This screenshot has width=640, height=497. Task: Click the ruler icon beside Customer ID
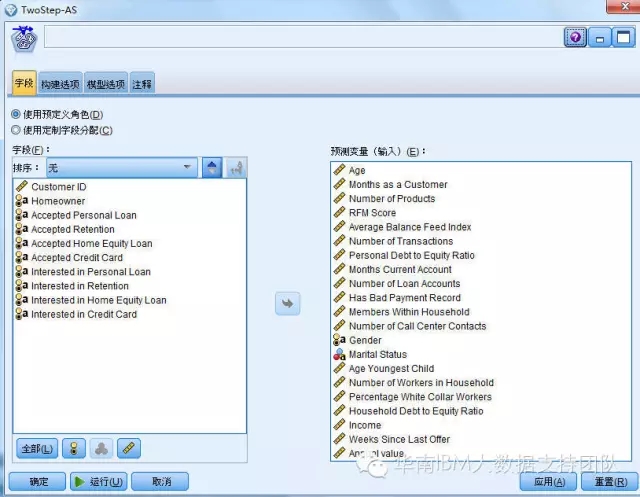22,186
